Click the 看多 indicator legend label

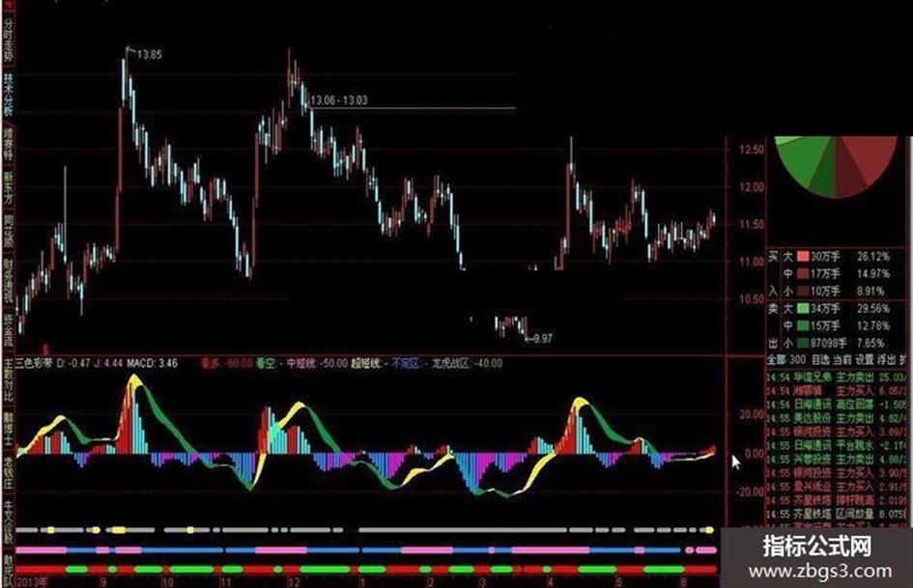pos(209,363)
